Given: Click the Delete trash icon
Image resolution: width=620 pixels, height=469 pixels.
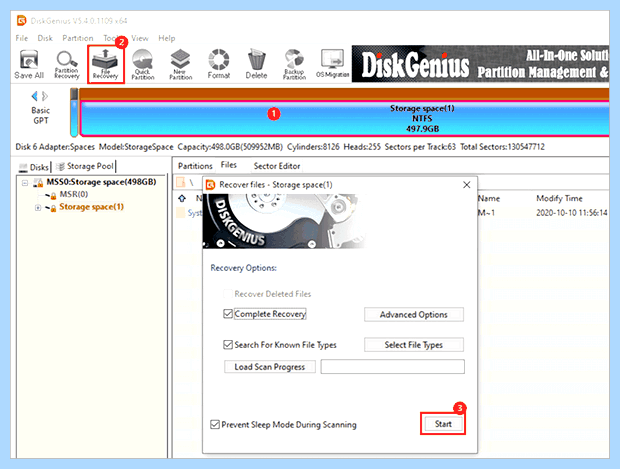Looking at the screenshot, I should click(256, 64).
